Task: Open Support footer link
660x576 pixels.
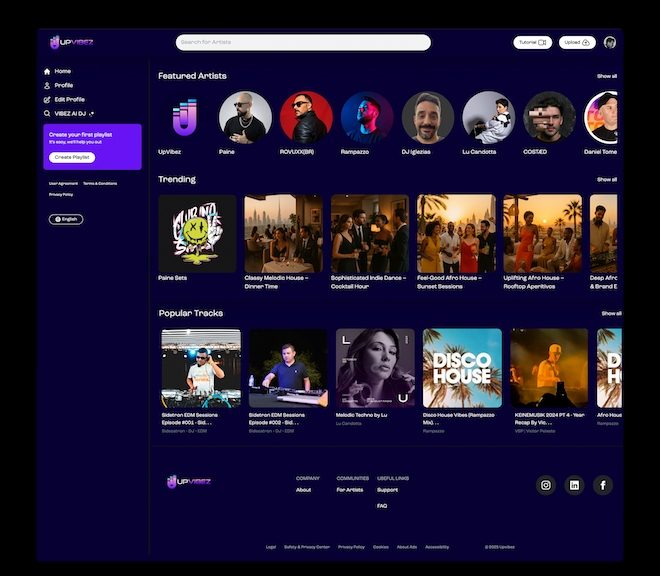Action: (x=388, y=490)
